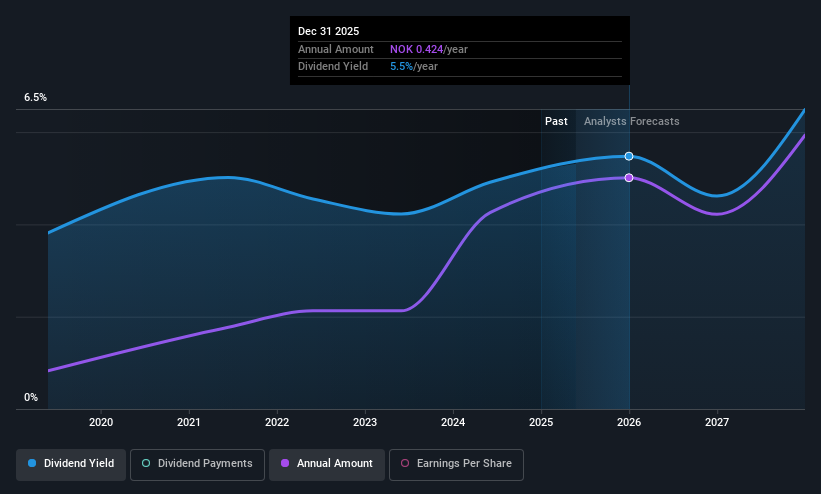This screenshot has height=494, width=821.
Task: Select the blue dividend yield data point
Action: coord(629,156)
